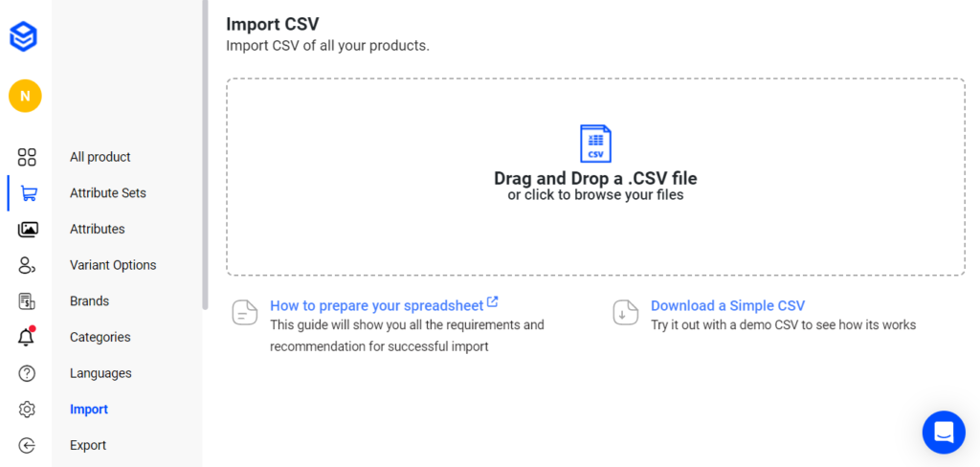980x467 pixels.
Task: Click the help question mark icon
Action: 27,373
